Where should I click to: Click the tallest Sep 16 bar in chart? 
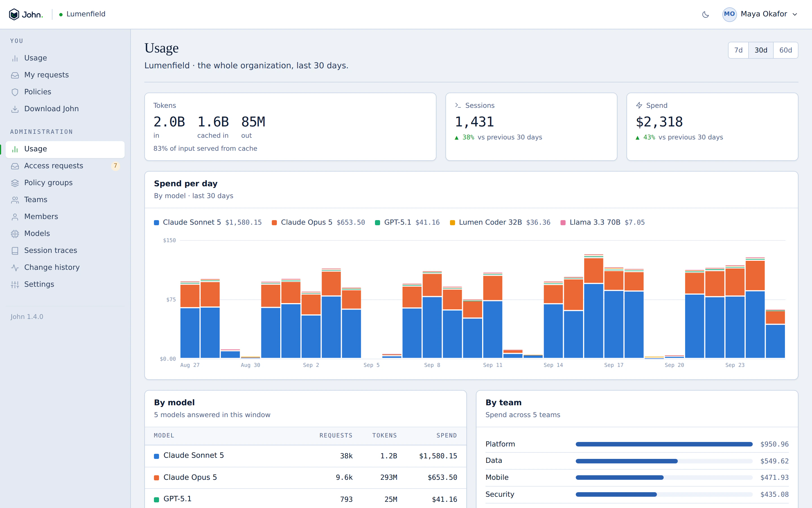point(593,306)
